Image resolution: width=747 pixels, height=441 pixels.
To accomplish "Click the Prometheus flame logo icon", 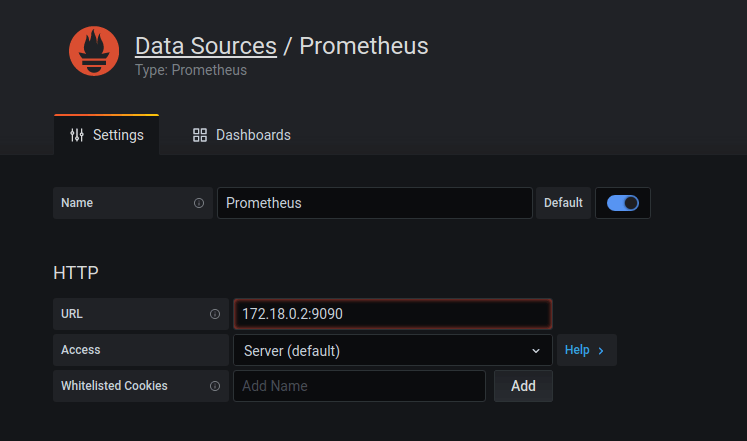I will click(x=94, y=51).
